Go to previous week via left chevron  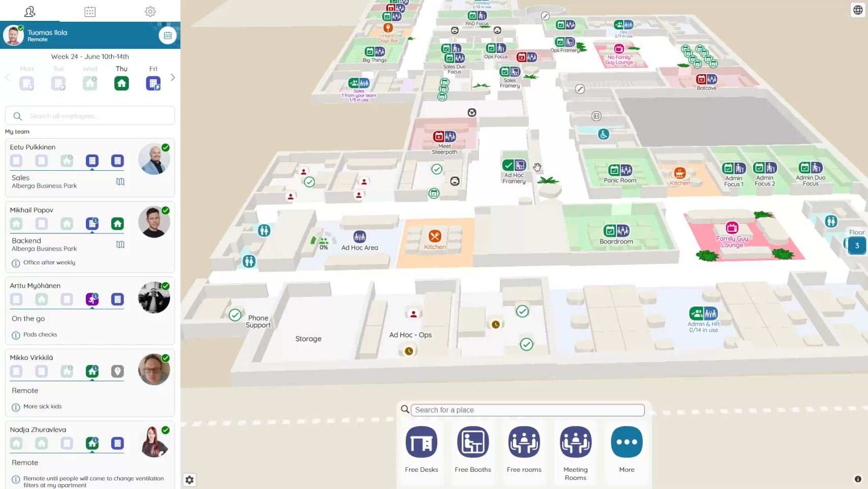pyautogui.click(x=7, y=77)
